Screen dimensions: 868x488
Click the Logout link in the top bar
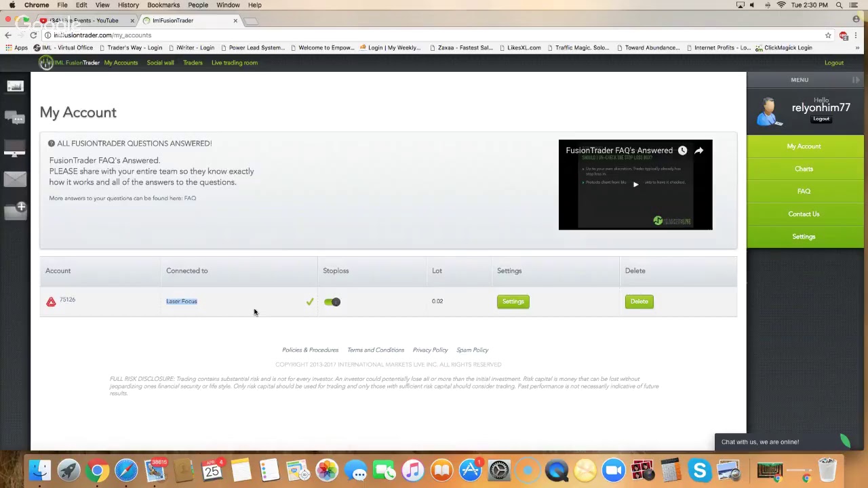coord(834,63)
